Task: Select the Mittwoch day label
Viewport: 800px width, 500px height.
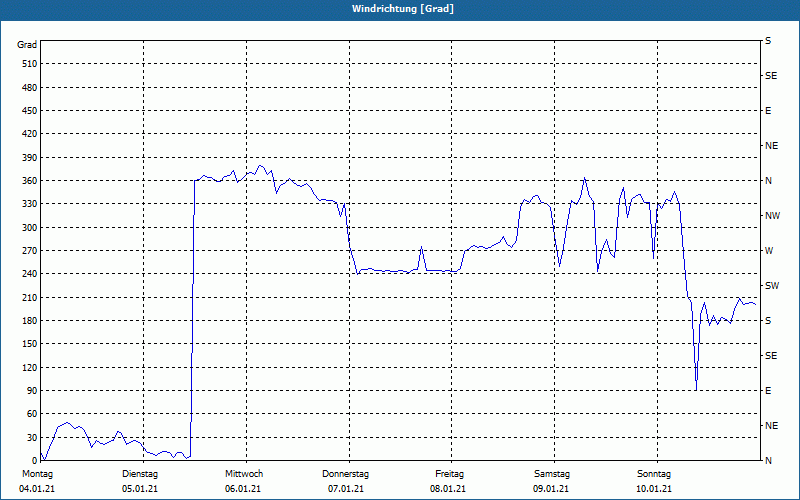Action: click(244, 474)
